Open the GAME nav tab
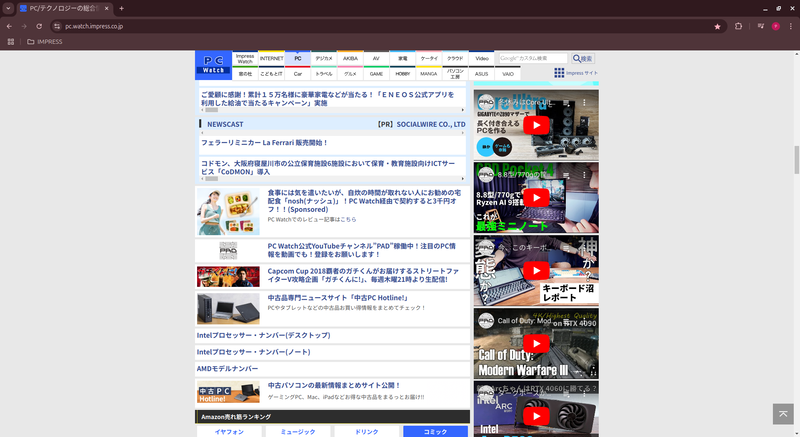This screenshot has height=437, width=800. tap(377, 74)
